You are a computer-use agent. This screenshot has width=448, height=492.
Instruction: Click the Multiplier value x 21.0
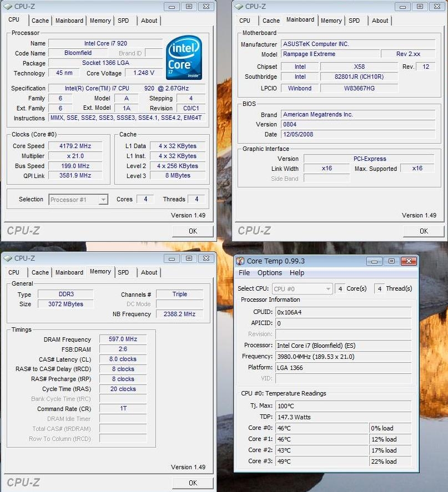(x=75, y=156)
